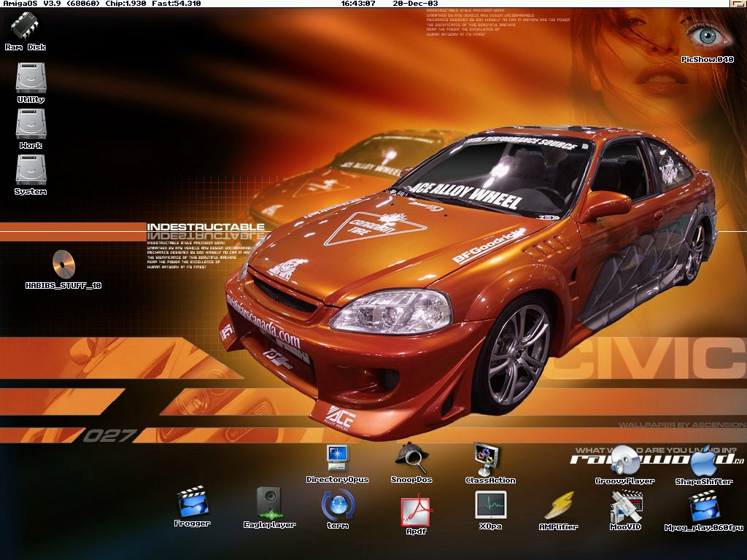The height and width of the screenshot is (560, 747).
Task: Open the Ram Disk icon
Action: [x=26, y=26]
